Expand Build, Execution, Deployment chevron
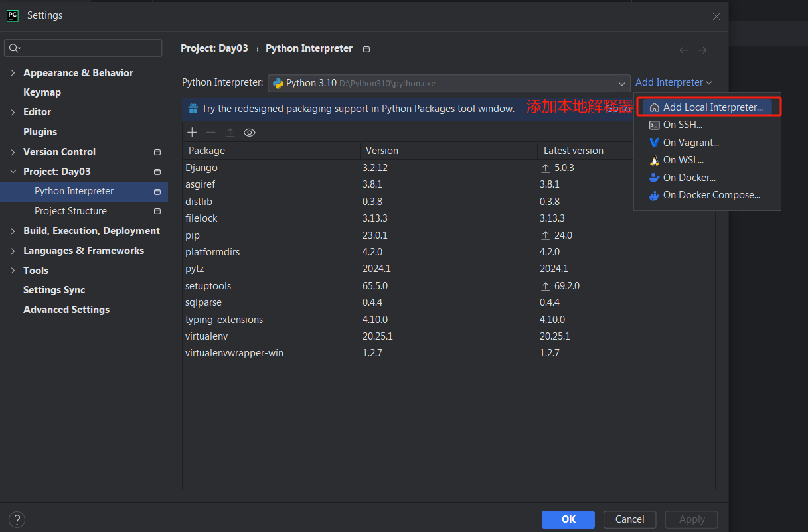Image resolution: width=808 pixels, height=532 pixels. pyautogui.click(x=13, y=232)
